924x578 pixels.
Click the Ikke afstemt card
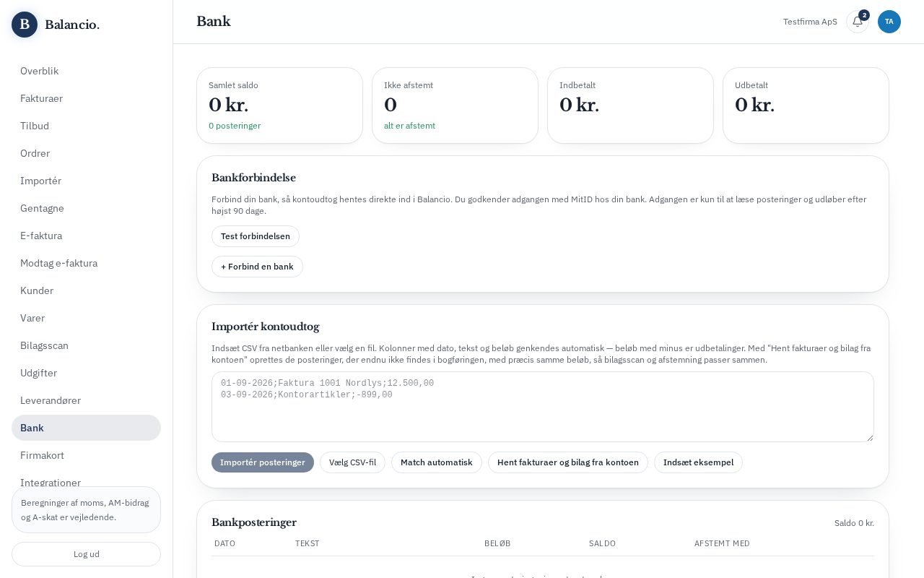(455, 105)
